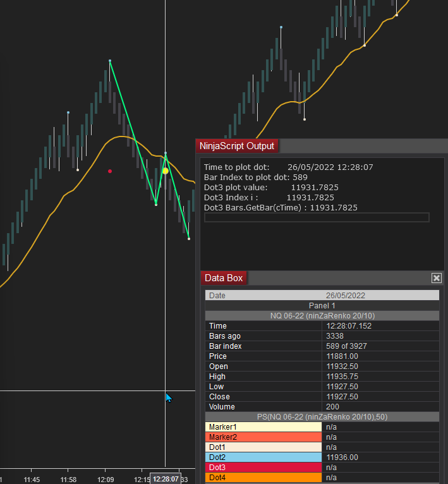The width and height of the screenshot is (448, 484).
Task: Click the Volume value 200
Action: click(x=332, y=407)
